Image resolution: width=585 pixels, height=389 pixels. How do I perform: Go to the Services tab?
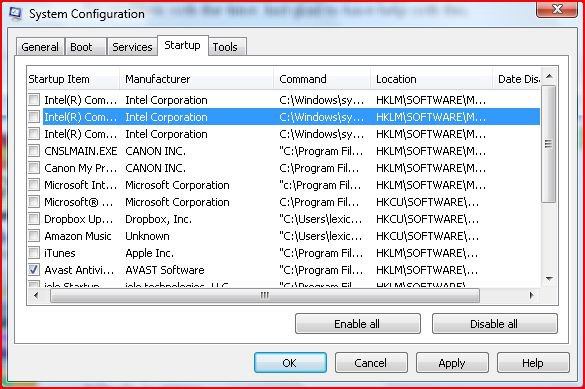click(132, 47)
